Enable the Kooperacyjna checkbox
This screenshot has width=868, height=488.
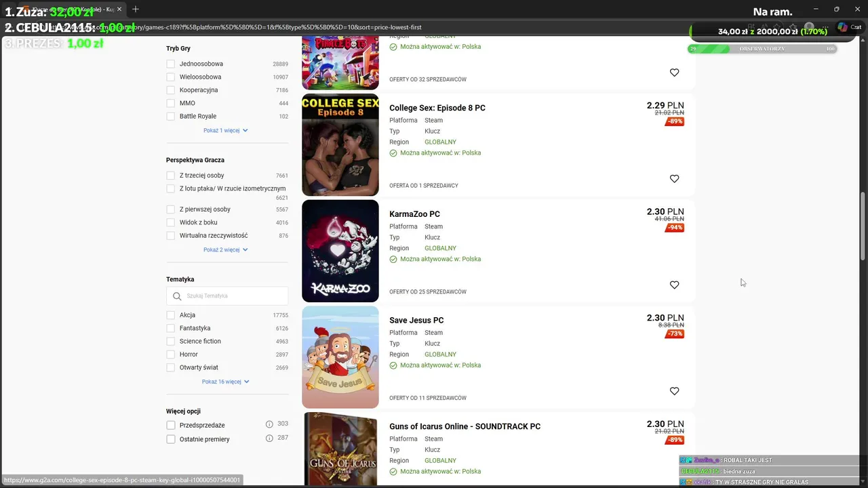171,90
